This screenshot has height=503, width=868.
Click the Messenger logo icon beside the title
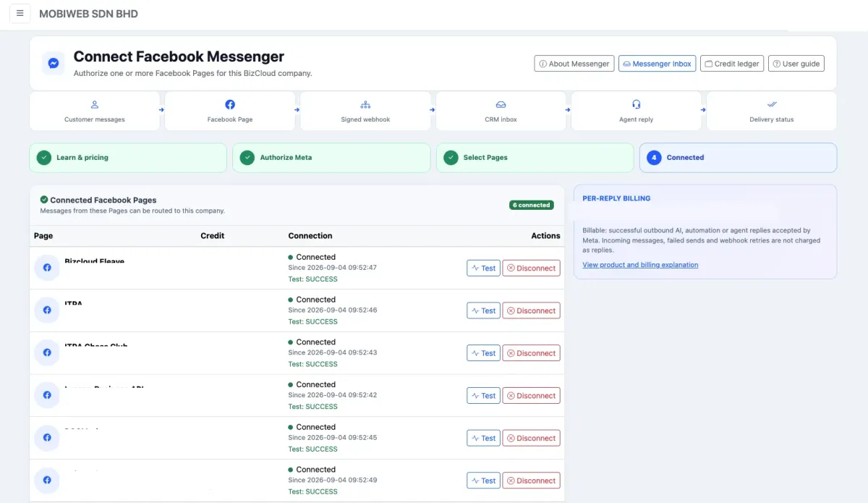54,63
